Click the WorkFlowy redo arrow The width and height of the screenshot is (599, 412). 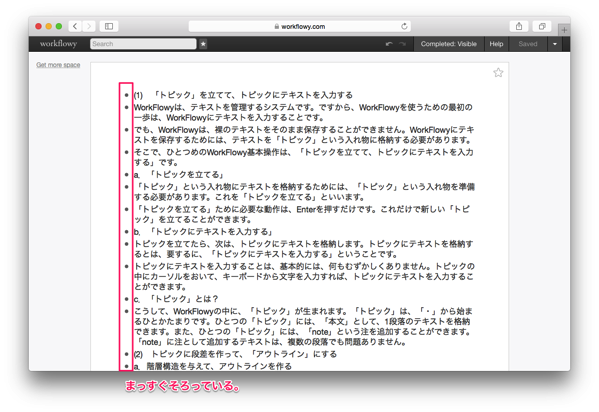coord(402,44)
